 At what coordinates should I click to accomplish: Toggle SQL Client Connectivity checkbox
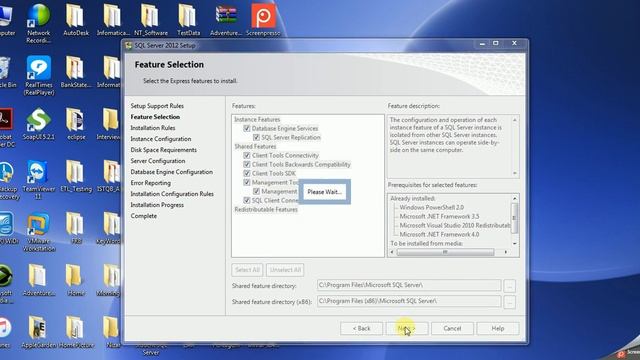pos(247,200)
